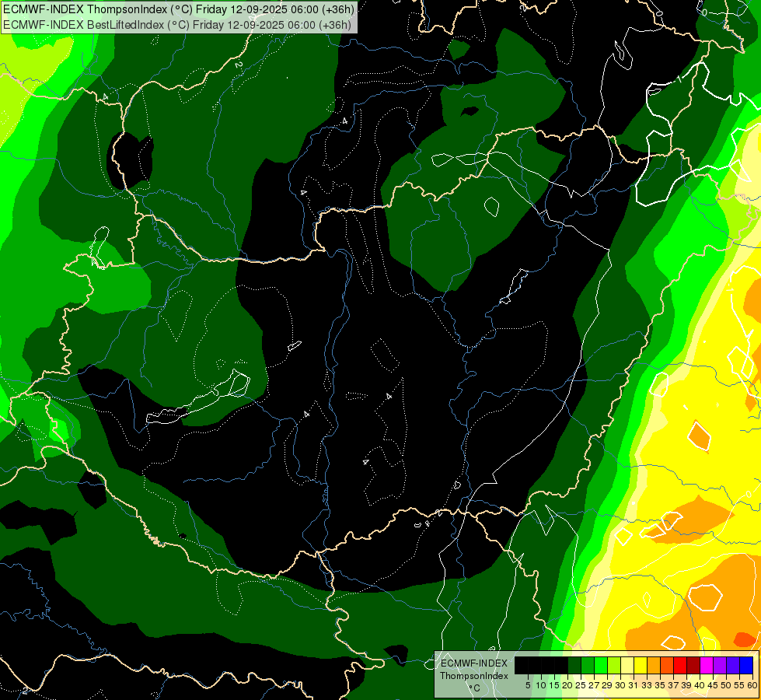
Task: Click legend scale value '39'
Action: tap(686, 685)
